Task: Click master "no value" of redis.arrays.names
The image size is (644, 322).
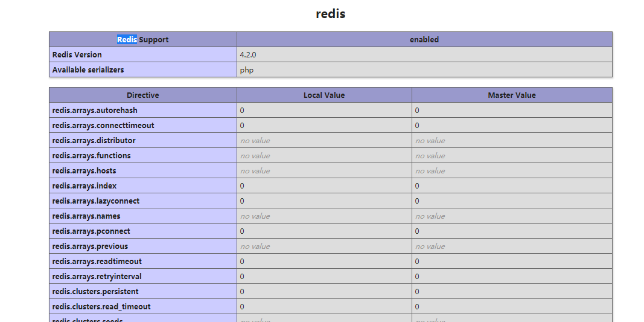Action: (430, 216)
